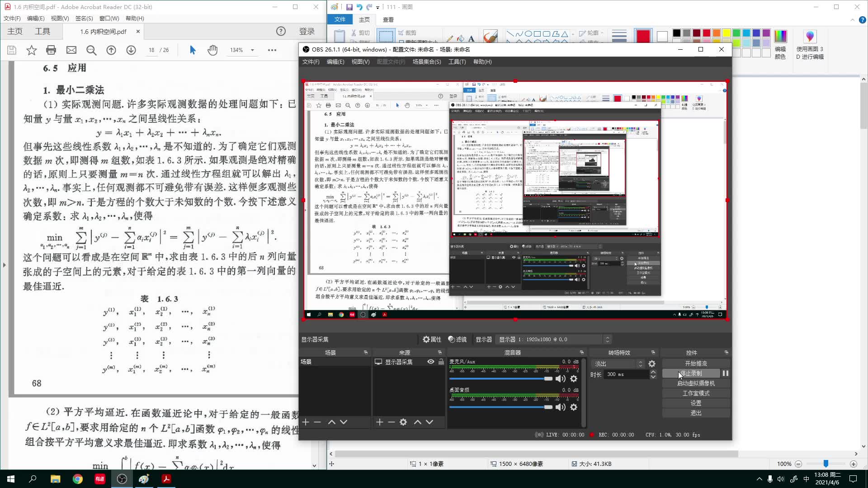Open the 轮廓 outline dropdown in Paint

tap(592, 33)
